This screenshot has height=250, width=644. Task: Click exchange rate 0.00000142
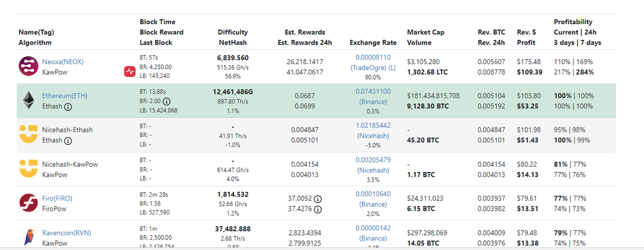373,228
